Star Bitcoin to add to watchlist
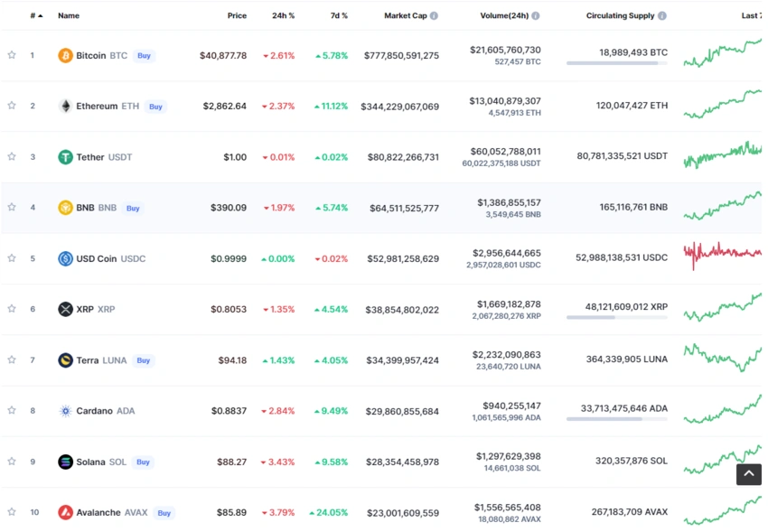768x532 pixels. pyautogui.click(x=12, y=55)
